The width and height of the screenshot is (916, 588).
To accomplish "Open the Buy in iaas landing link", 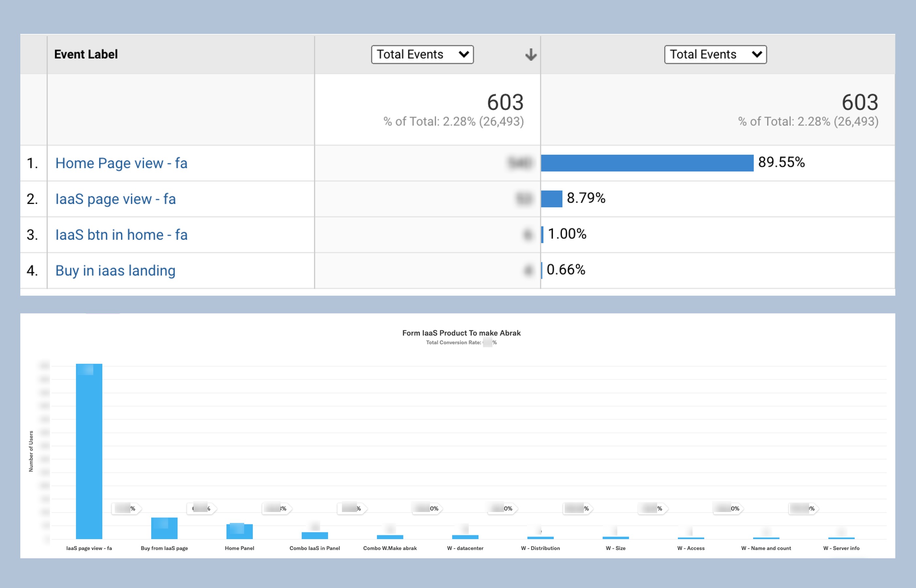I will coord(115,270).
